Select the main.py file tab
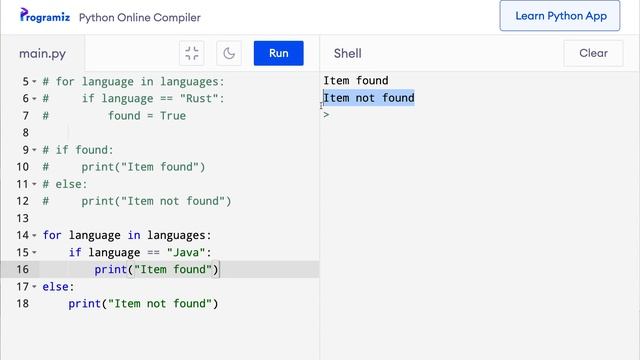This screenshot has height=360, width=640. (x=42, y=53)
